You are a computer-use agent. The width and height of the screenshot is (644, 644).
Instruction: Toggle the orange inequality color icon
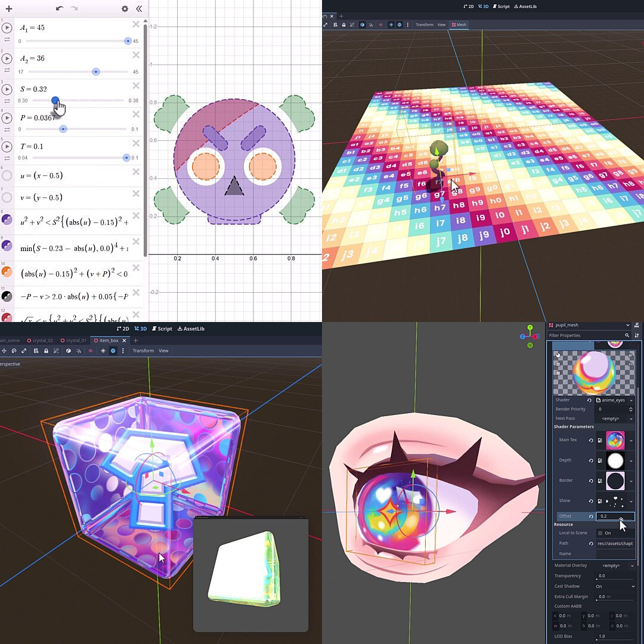tap(7, 271)
